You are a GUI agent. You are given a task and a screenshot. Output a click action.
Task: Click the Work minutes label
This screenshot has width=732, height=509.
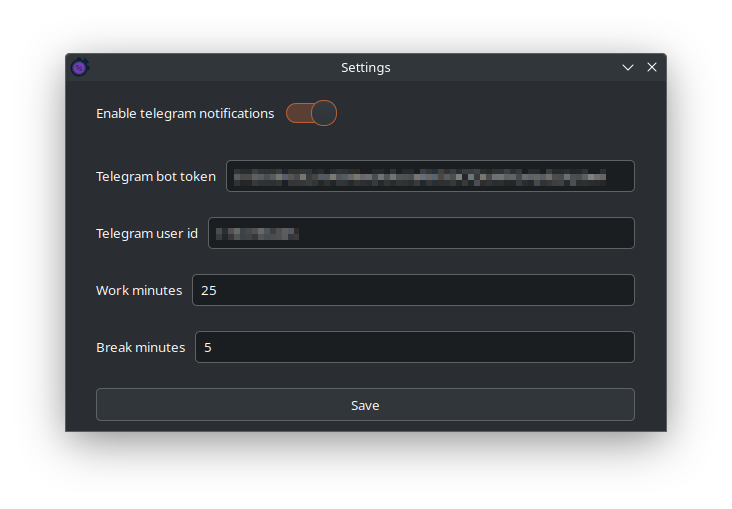pyautogui.click(x=139, y=290)
